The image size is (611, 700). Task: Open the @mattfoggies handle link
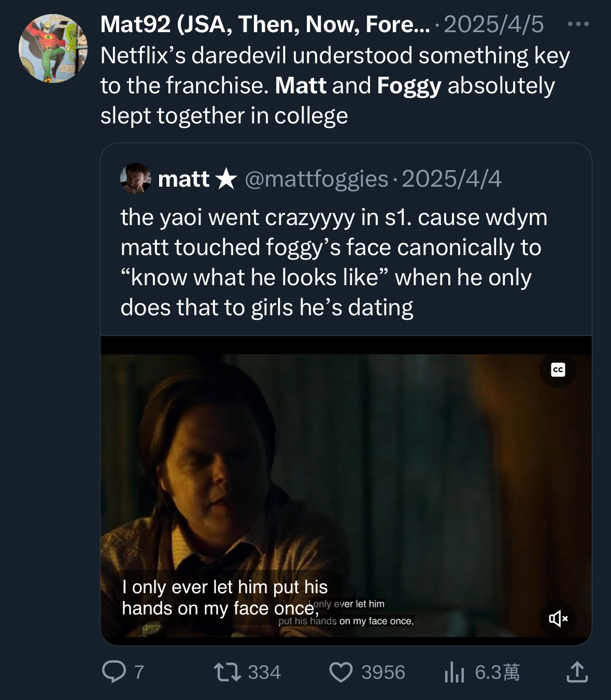(x=316, y=179)
